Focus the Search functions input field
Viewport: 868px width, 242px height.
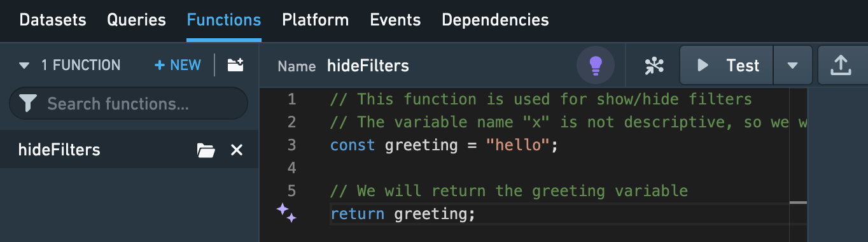click(129, 103)
